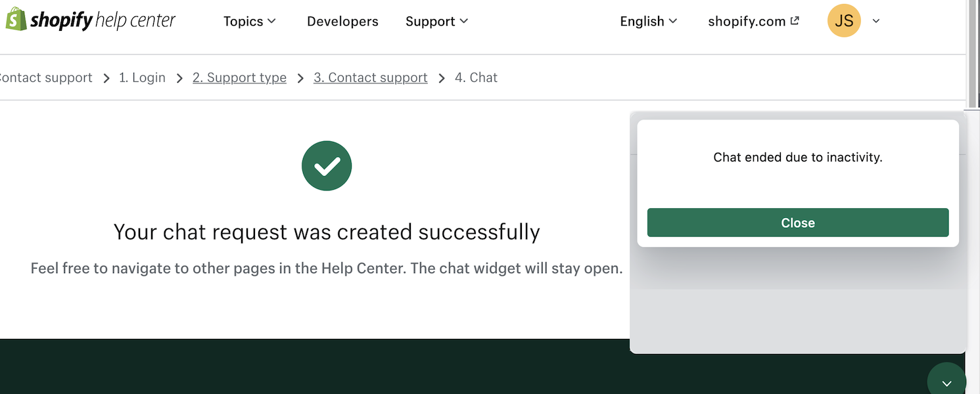Viewport: 980px width, 394px height.
Task: Click the Shopify bag logo icon
Action: [15, 20]
